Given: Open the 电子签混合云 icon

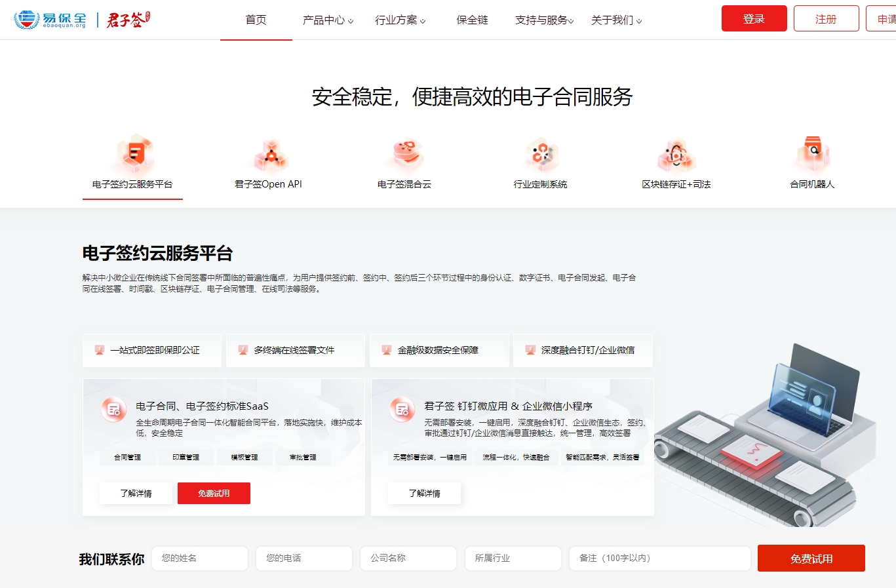Looking at the screenshot, I should click(406, 155).
